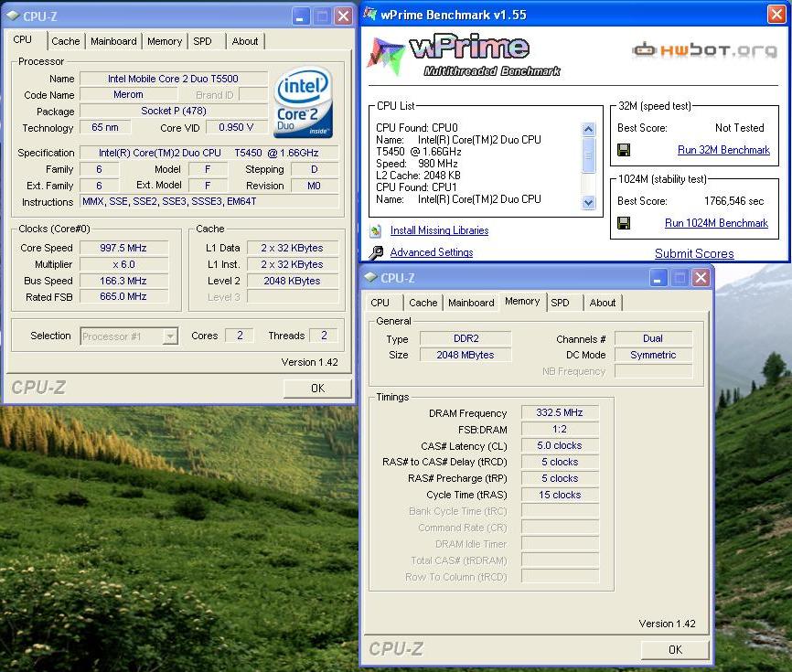Minimize the left CPU-Z window

301,16
